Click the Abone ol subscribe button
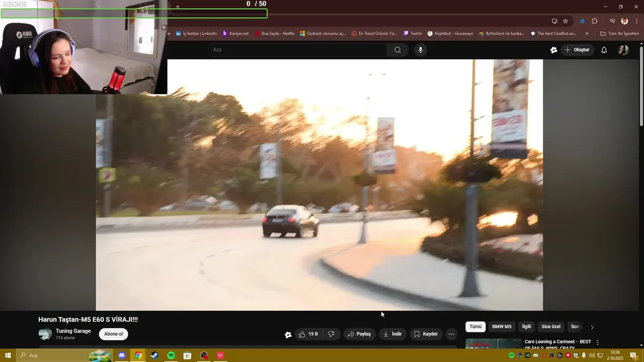This screenshot has height=362, width=644. click(x=113, y=334)
